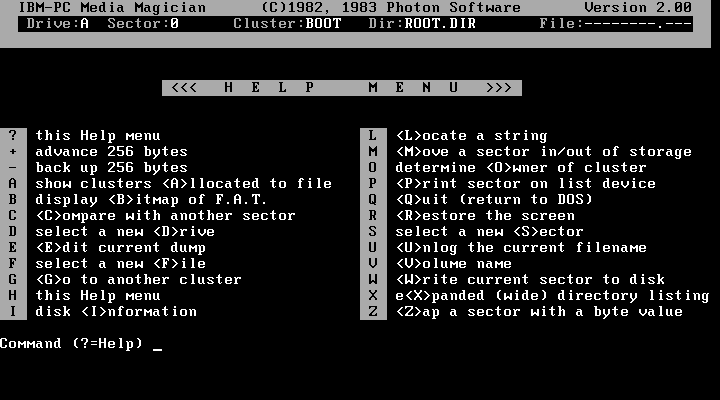Select the 'R' key box to restore screen
This screenshot has height=400, width=720.
[373, 215]
